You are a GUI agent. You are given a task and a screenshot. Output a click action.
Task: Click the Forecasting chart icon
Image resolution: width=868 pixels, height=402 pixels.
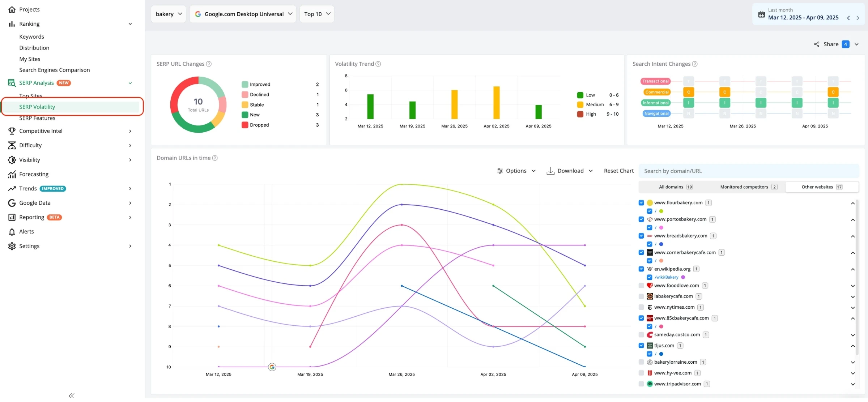tap(12, 174)
